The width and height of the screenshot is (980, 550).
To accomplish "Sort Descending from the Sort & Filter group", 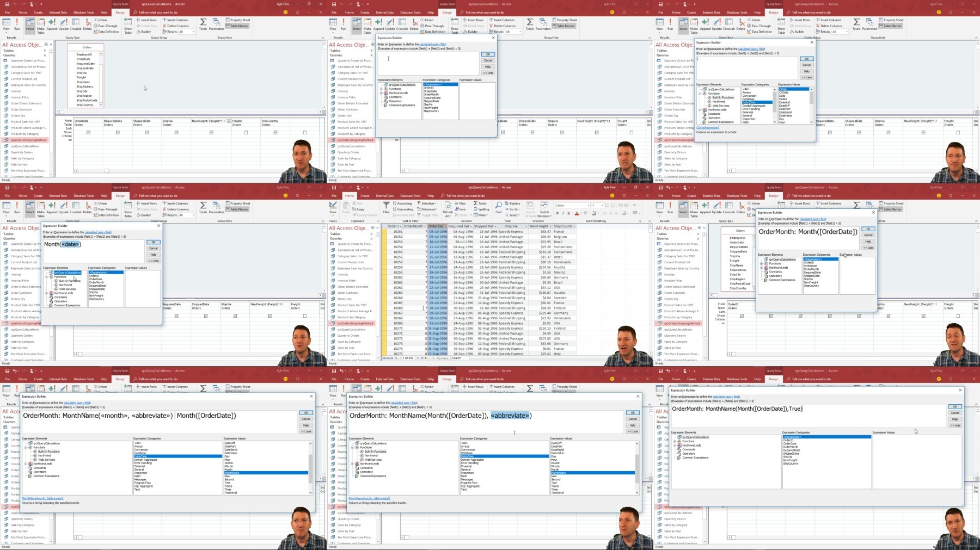I will tap(403, 209).
